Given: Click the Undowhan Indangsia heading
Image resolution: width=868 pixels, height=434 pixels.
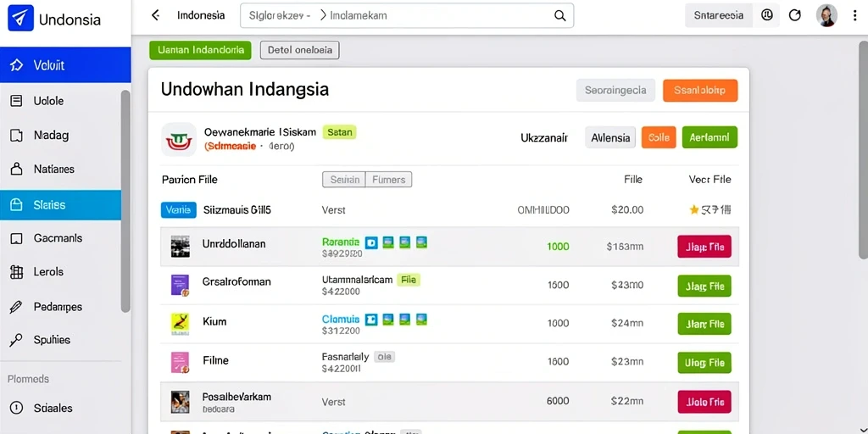Looking at the screenshot, I should tap(245, 89).
